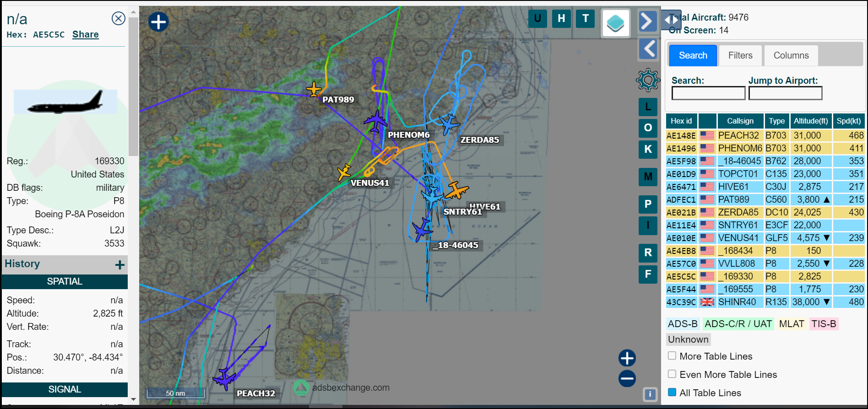868x409 pixels.
Task: Click the left panel scroll-down arrow
Action: pyautogui.click(x=133, y=399)
